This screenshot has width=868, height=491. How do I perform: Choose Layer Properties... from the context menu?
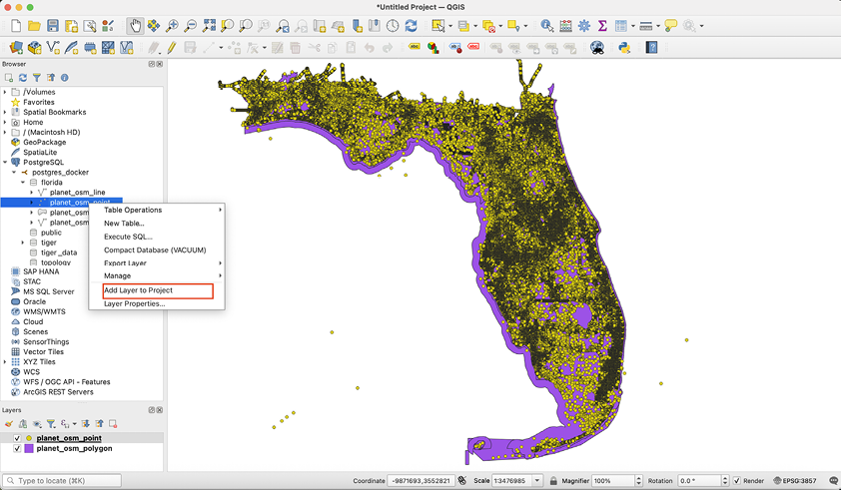pos(157,303)
